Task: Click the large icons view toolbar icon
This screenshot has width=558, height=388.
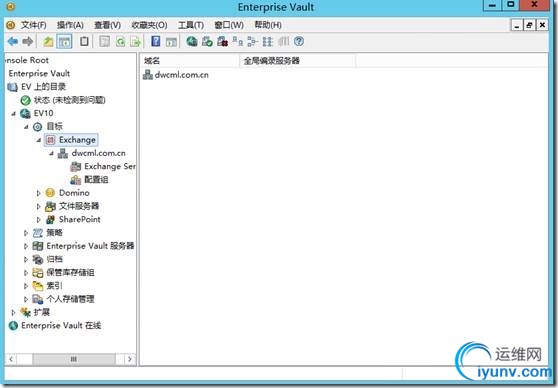Action: click(x=237, y=42)
